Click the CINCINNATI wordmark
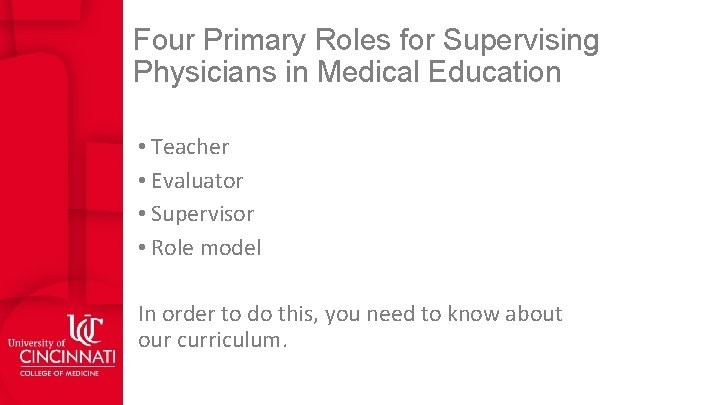Image resolution: width=720 pixels, height=405 pixels. click(x=62, y=357)
